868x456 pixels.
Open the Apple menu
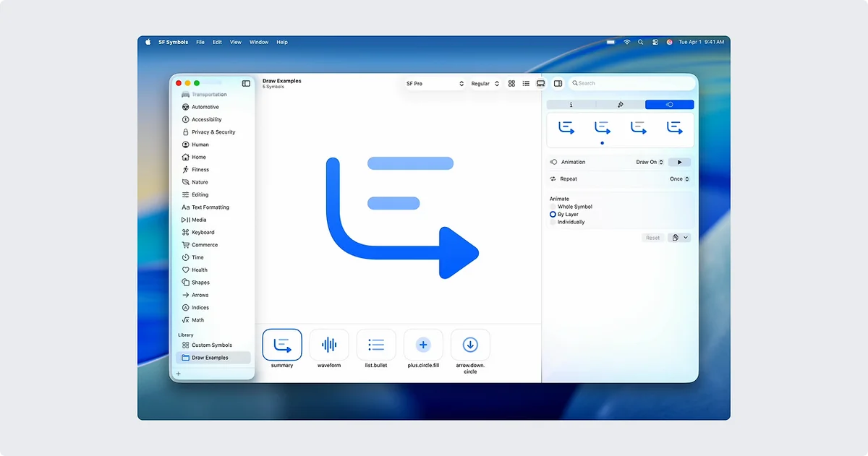pos(148,42)
